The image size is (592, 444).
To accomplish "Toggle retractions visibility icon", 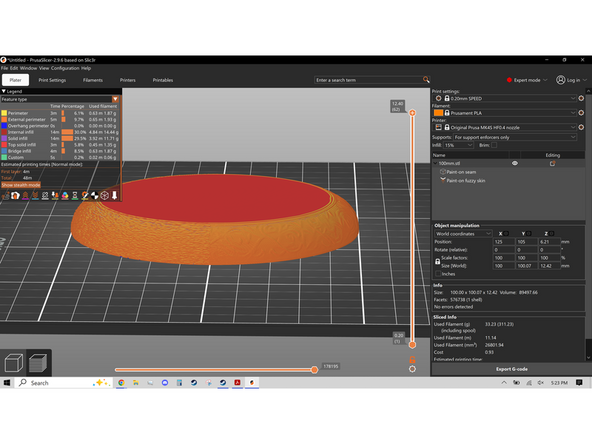I will [x=25, y=195].
